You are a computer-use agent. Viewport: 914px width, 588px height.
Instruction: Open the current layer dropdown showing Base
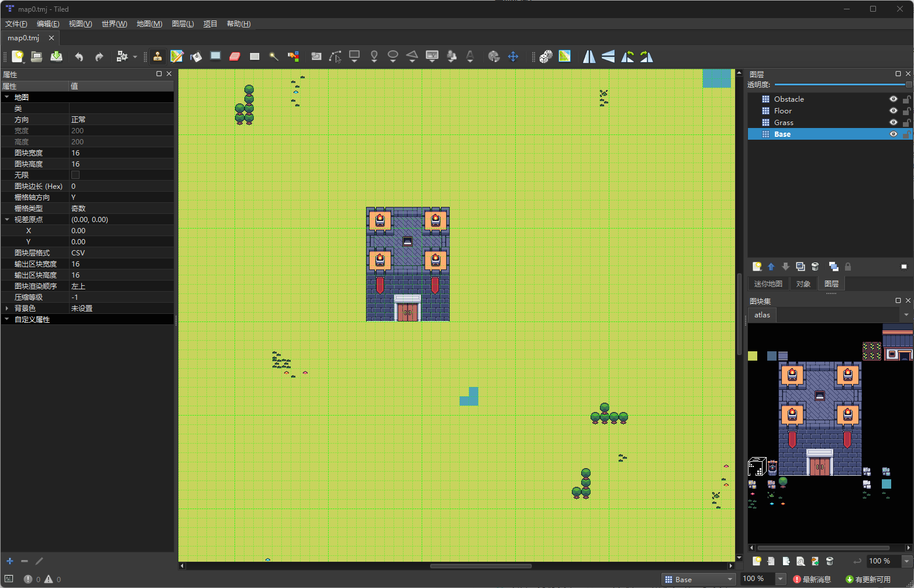click(x=698, y=579)
